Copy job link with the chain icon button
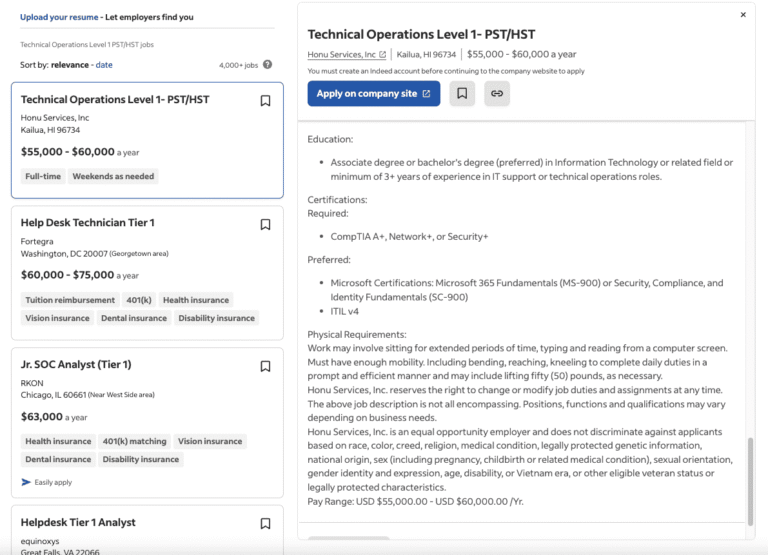 pos(497,94)
